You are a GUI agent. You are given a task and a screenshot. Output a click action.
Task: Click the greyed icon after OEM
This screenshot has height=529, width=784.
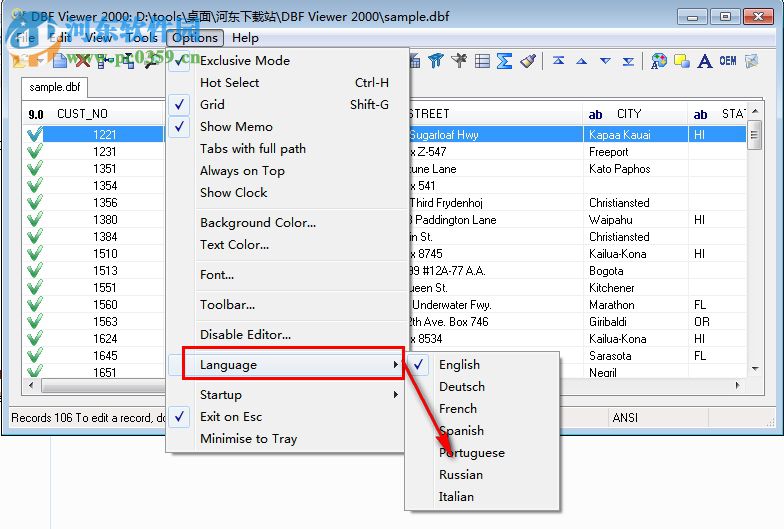751,61
